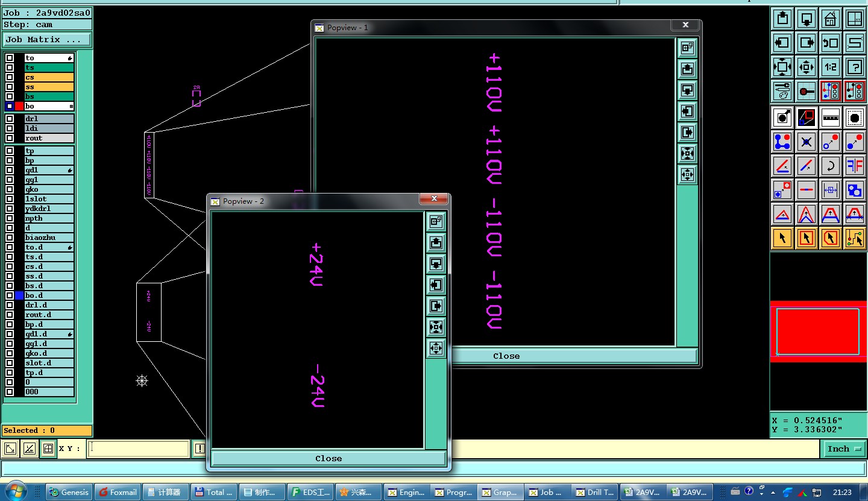Image resolution: width=868 pixels, height=501 pixels.
Task: Open 计算器 calculator in the taskbar
Action: tap(166, 492)
